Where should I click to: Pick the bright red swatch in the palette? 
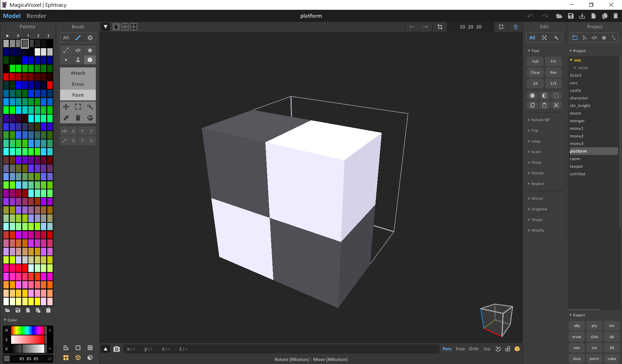[50, 85]
